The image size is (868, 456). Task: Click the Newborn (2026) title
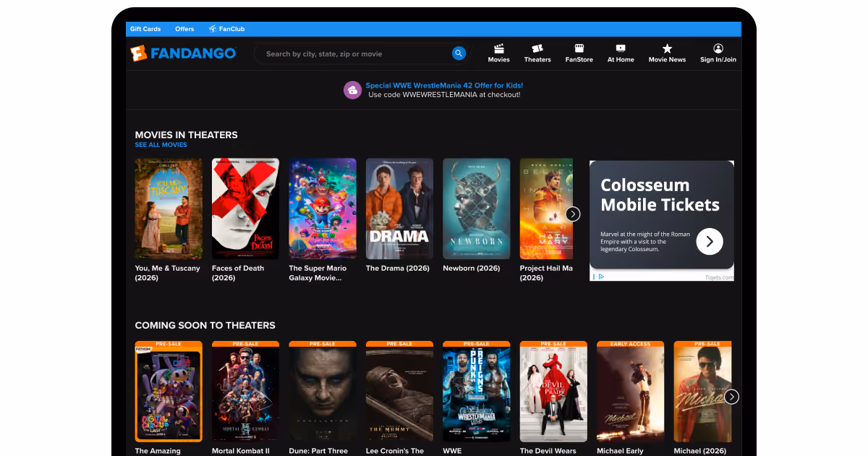click(472, 269)
